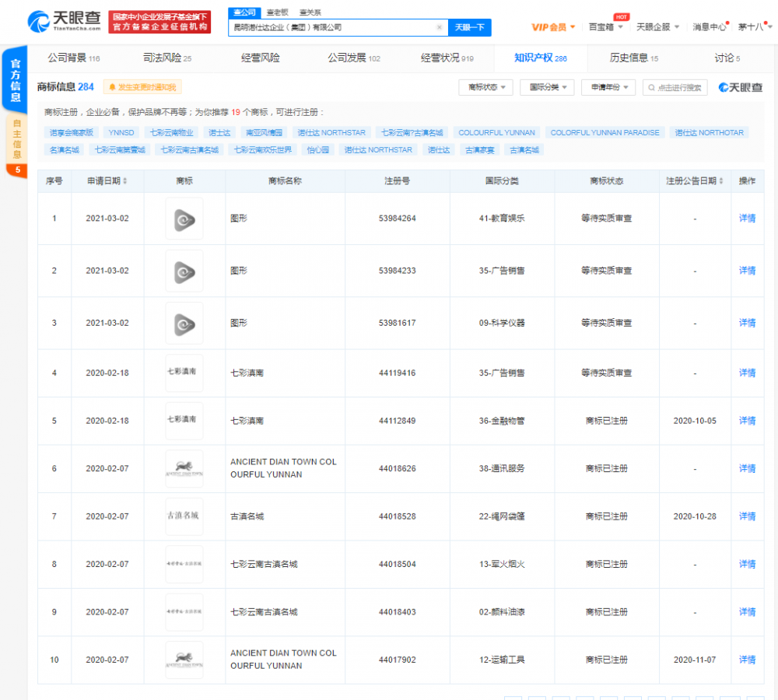Open the user account dropdown 茅十八
This screenshot has width=778, height=700.
755,27
